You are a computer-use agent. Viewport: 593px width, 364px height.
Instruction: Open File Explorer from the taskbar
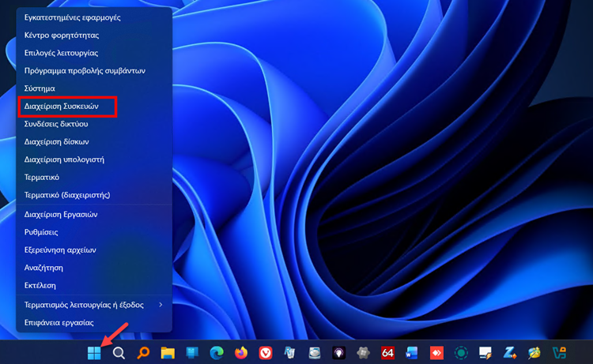[168, 352]
